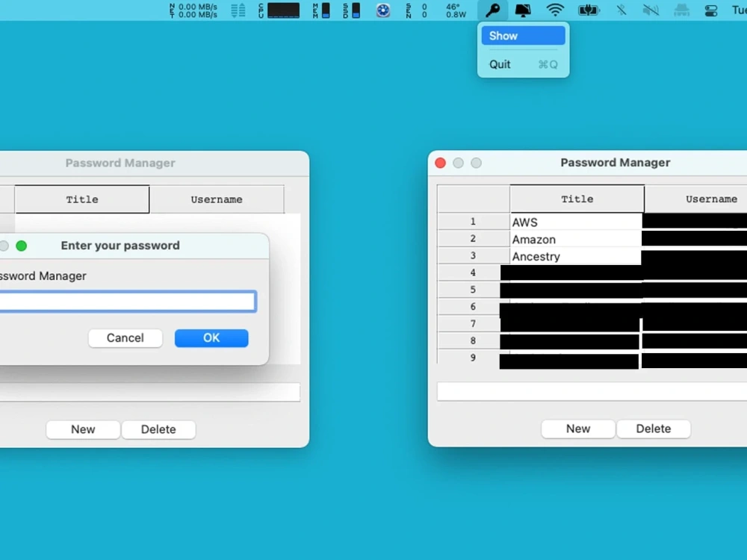Click the sensors SEN indicator
The height and width of the screenshot is (560, 747).
pos(416,10)
